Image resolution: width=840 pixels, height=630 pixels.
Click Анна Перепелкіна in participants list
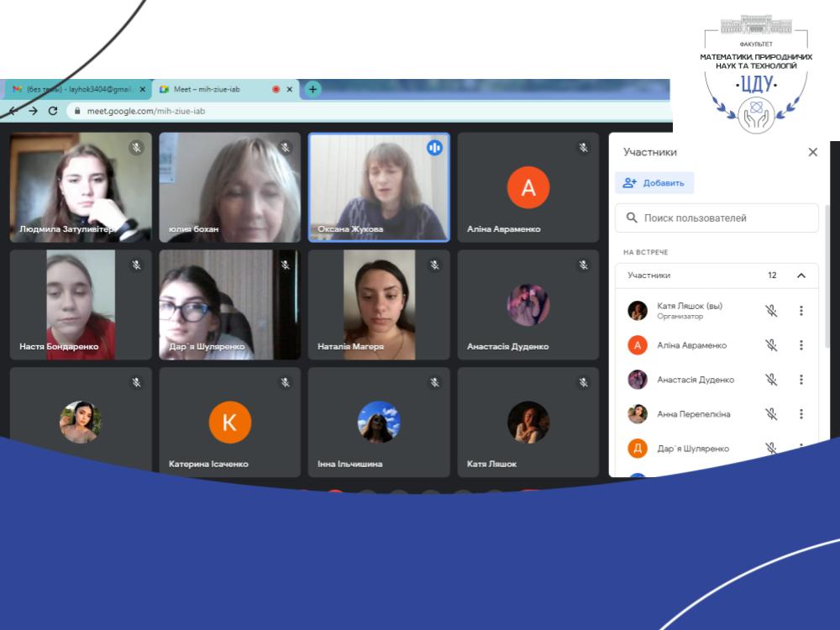693,414
